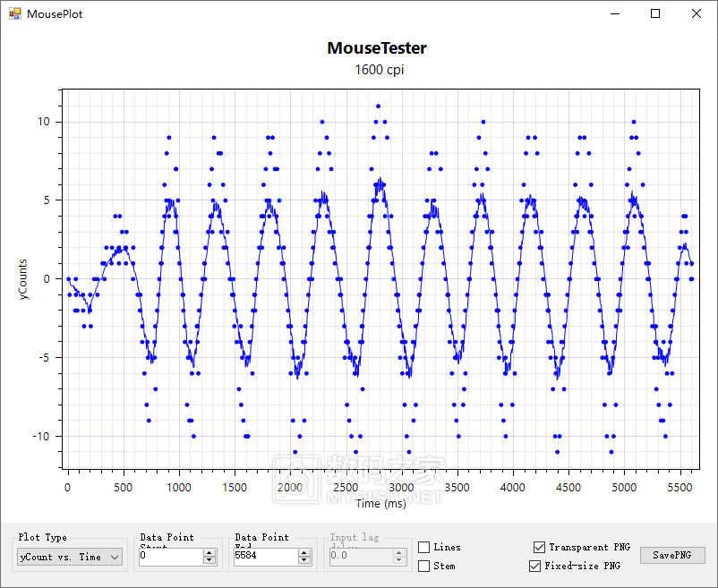Click the x-axis tick label 5500
The image size is (718, 588).
(680, 488)
